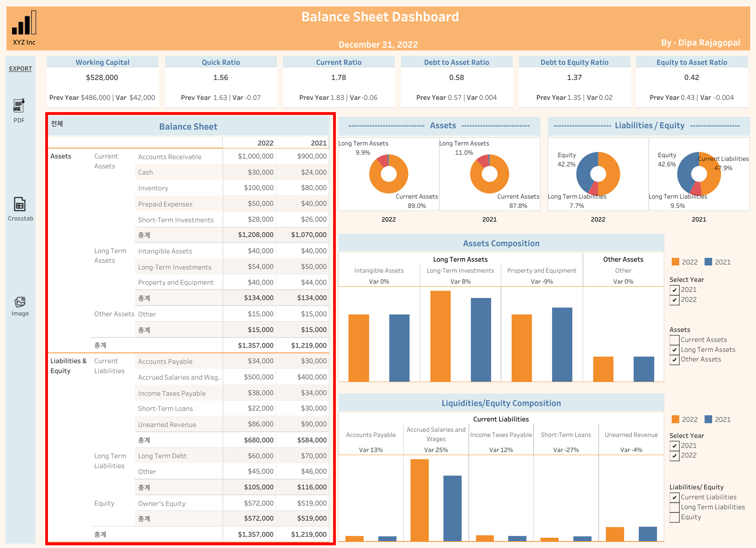Click the EXPORT link in sidebar
Image resolution: width=756 pixels, height=548 pixels.
click(20, 68)
